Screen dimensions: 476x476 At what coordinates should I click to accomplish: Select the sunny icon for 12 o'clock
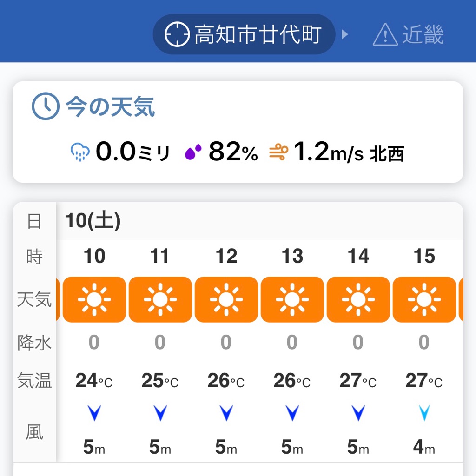point(226,299)
